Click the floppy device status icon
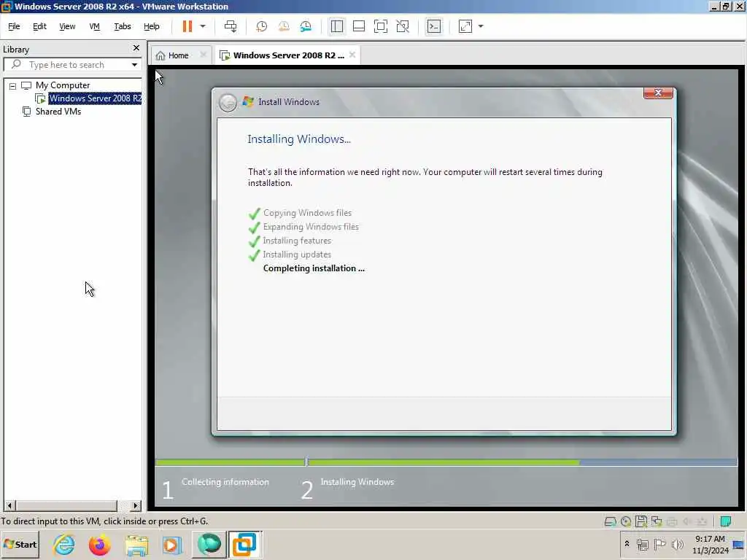747x560 pixels. [640, 521]
